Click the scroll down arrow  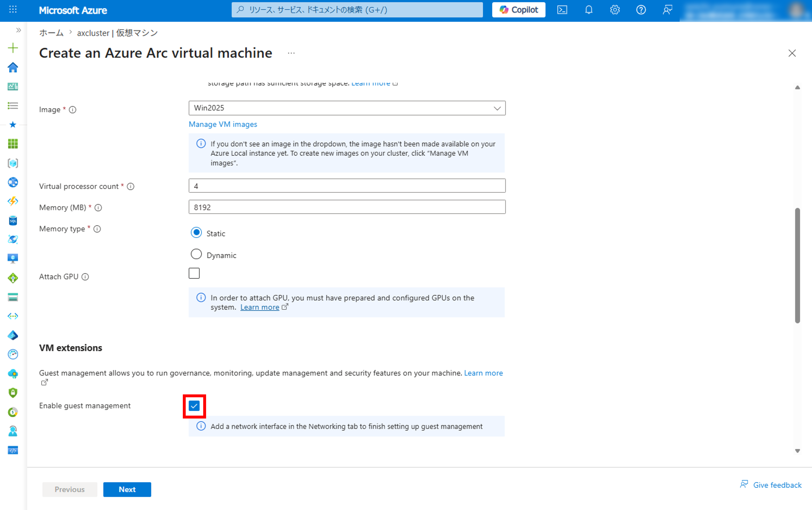(x=798, y=451)
